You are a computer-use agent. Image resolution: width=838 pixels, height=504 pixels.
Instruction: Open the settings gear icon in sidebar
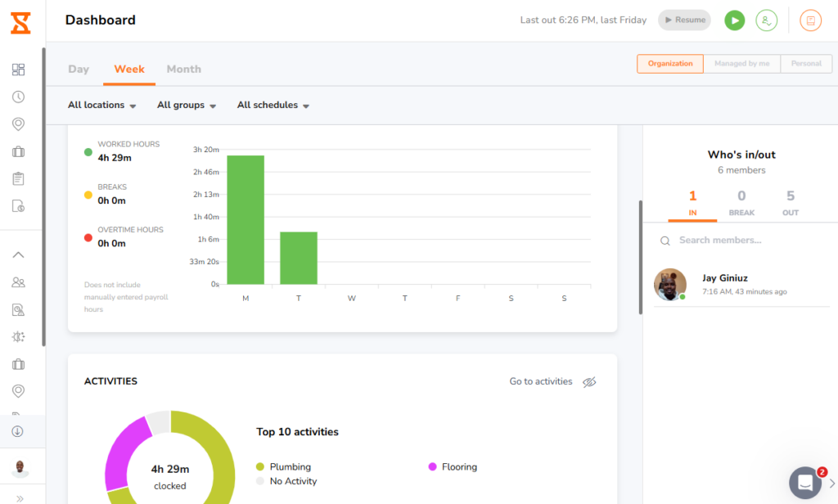(18, 337)
